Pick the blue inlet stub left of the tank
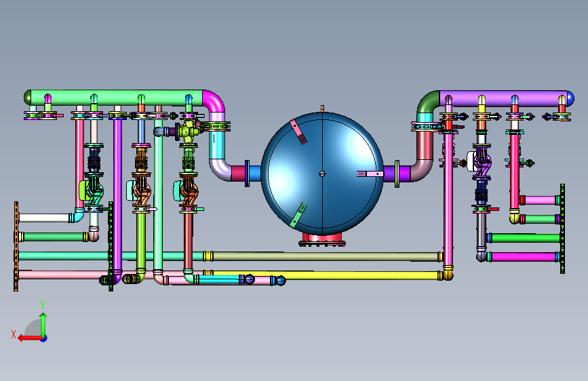The image size is (588, 381). pos(254,174)
